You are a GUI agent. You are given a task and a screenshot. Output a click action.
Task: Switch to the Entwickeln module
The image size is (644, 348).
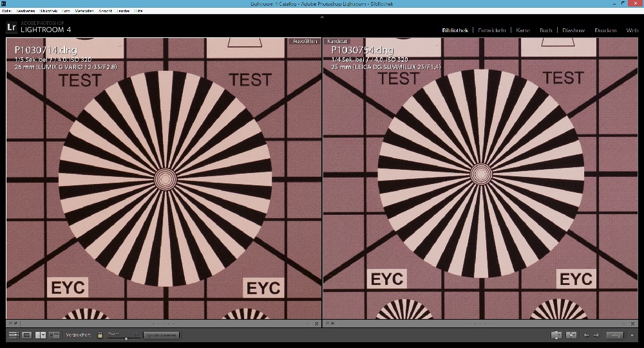click(x=492, y=30)
